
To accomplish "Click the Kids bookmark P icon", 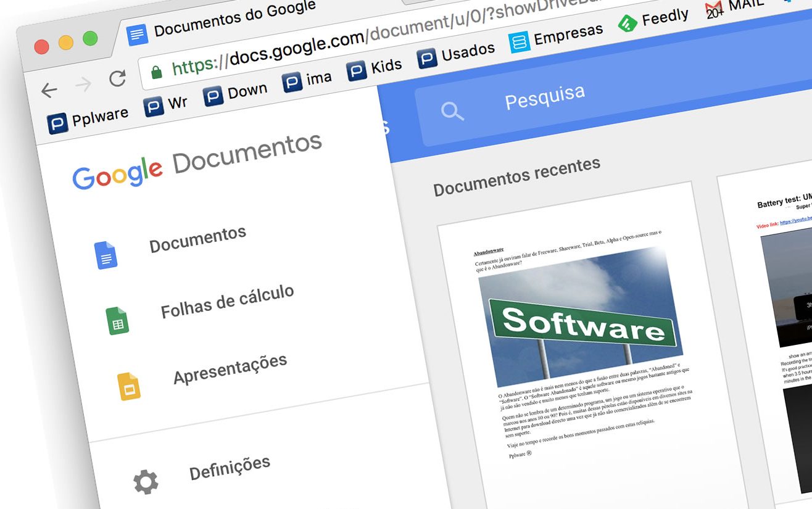I will click(357, 71).
